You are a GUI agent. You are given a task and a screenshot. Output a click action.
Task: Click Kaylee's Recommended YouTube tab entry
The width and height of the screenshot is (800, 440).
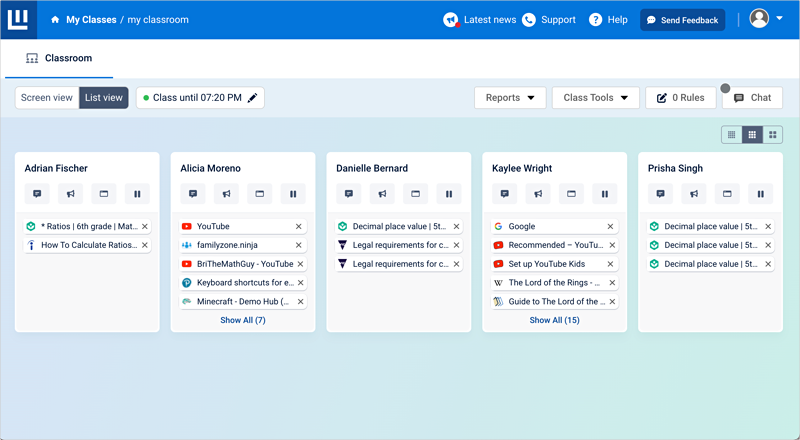[555, 245]
